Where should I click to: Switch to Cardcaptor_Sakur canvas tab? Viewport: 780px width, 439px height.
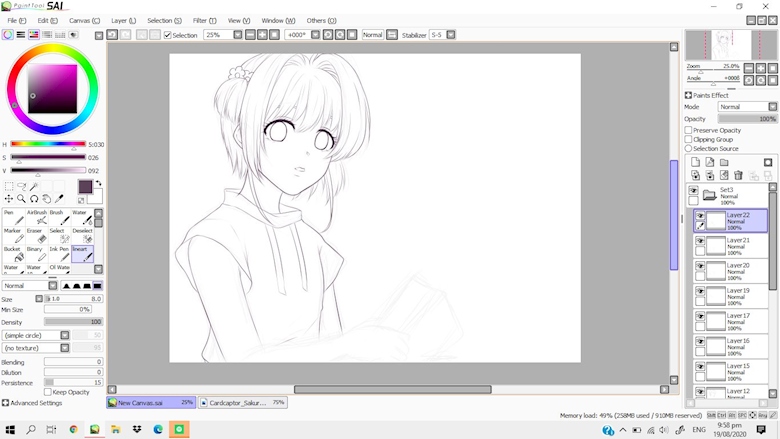(x=242, y=403)
